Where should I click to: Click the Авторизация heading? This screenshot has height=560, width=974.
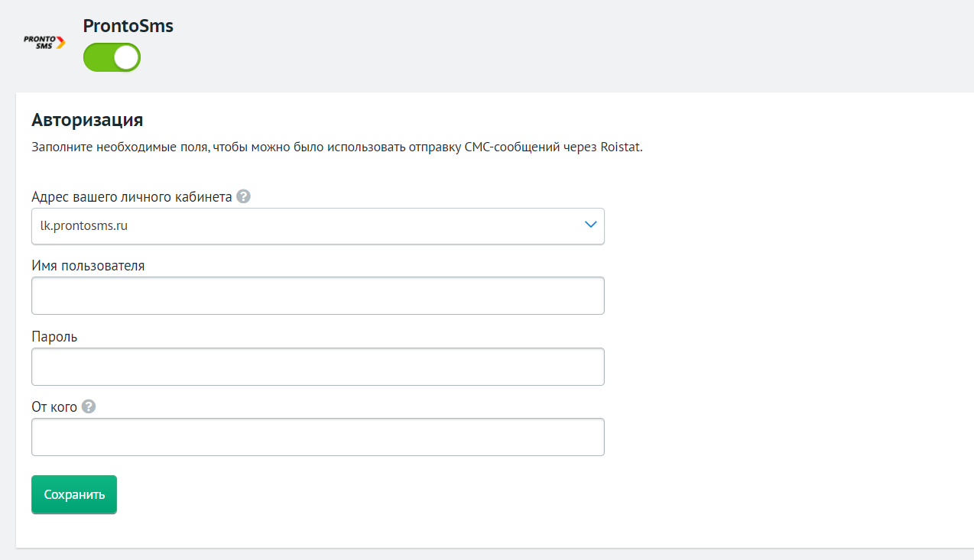[88, 120]
